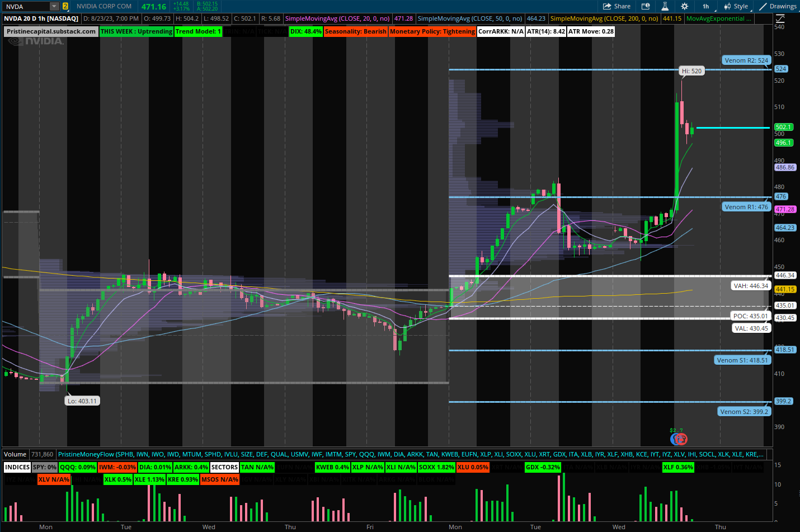Expand the NVDA symbol dropdown arrow
Image resolution: width=800 pixels, height=532 pixels.
point(54,6)
